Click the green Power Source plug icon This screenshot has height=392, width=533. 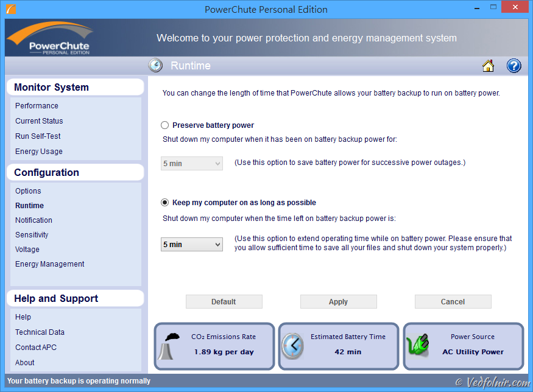pyautogui.click(x=418, y=345)
